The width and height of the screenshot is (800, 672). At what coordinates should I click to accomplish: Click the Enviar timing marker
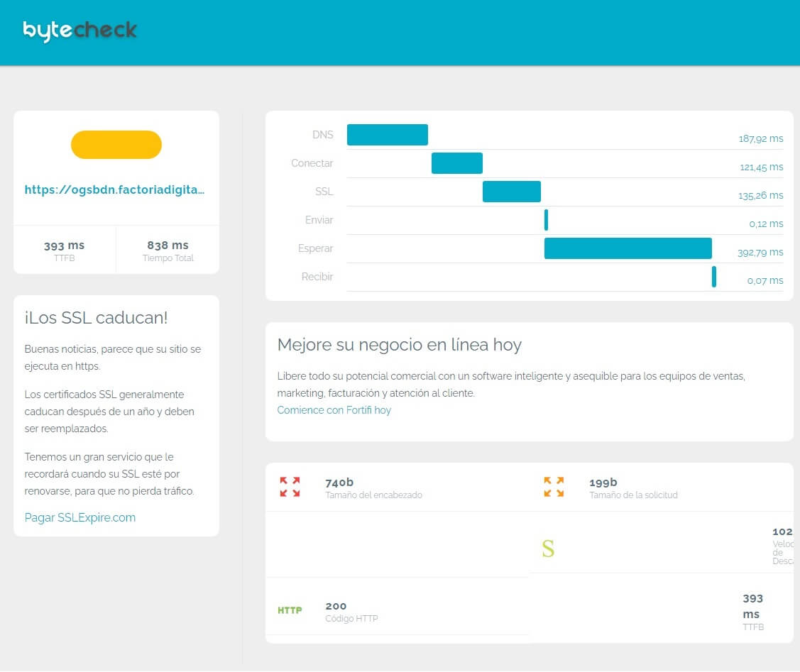pyautogui.click(x=546, y=220)
